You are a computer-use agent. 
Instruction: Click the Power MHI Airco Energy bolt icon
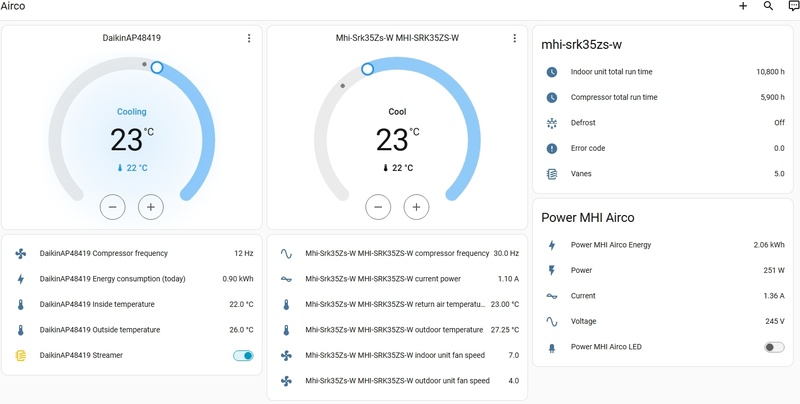[x=552, y=245]
